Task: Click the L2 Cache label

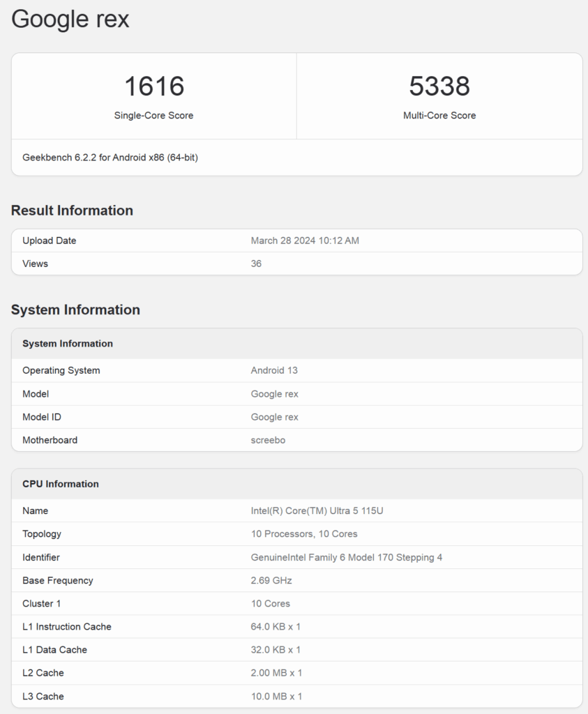Action: [43, 673]
